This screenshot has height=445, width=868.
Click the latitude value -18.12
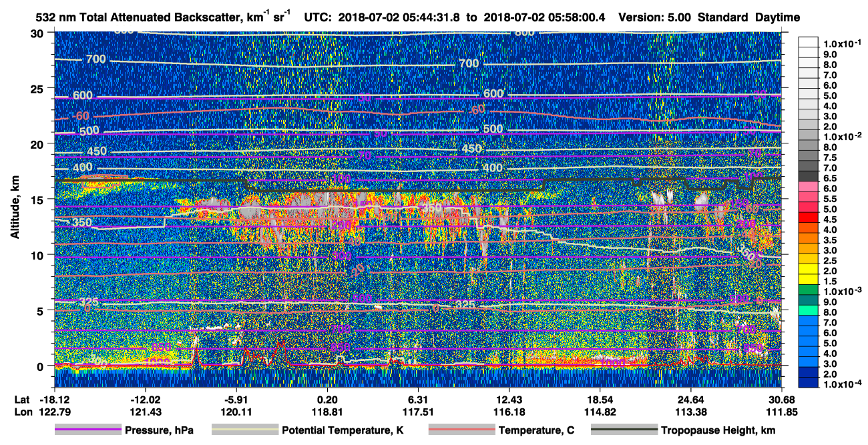(54, 399)
